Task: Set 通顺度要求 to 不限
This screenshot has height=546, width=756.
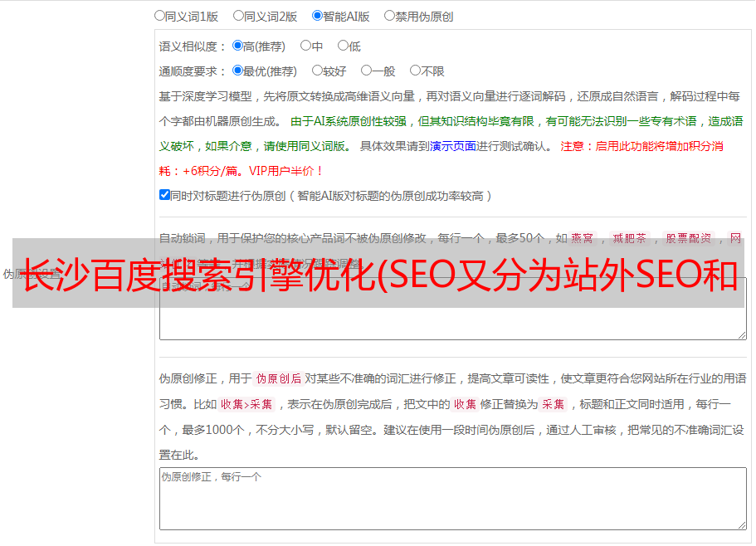Action: (415, 71)
